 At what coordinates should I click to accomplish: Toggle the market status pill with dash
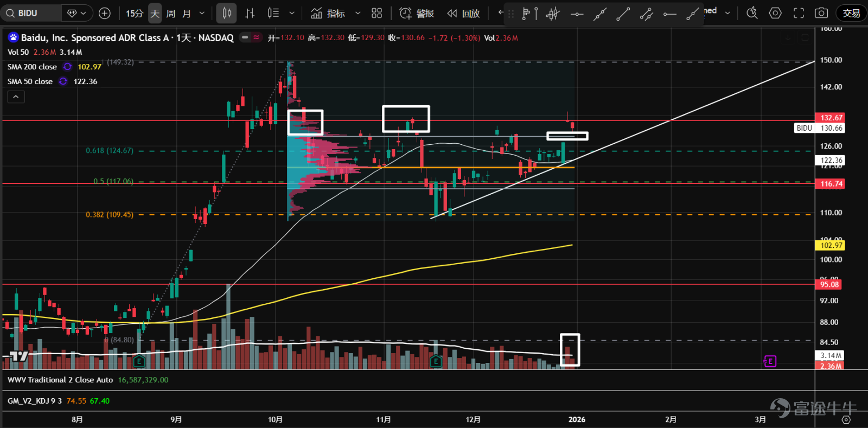coord(245,37)
